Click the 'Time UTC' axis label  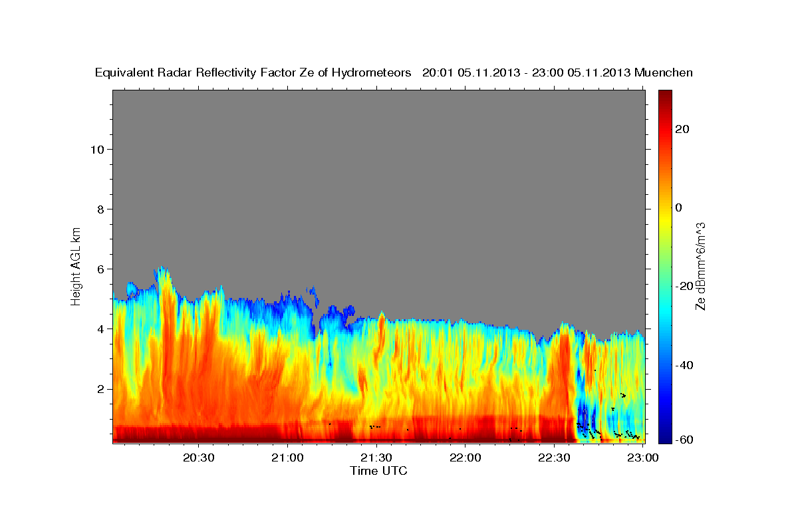click(378, 471)
